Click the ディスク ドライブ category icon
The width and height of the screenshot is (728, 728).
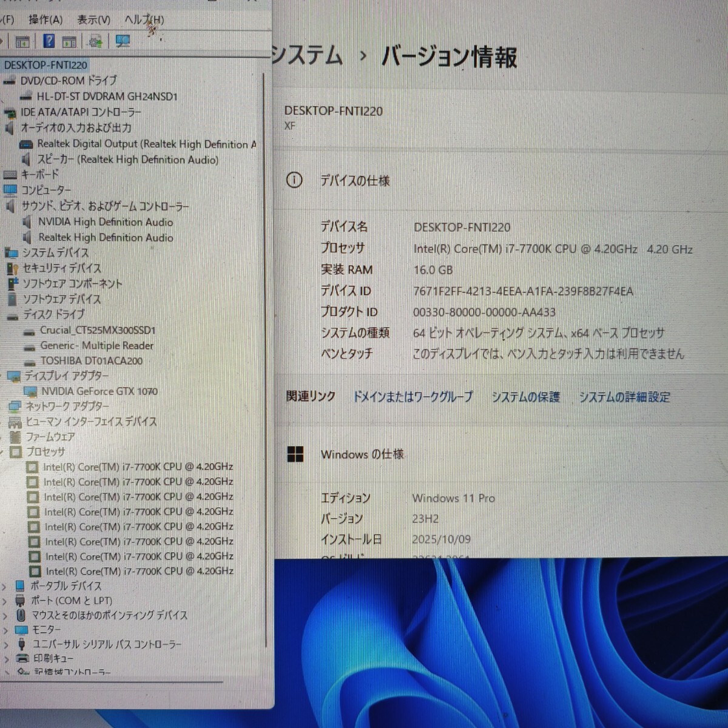(13, 315)
